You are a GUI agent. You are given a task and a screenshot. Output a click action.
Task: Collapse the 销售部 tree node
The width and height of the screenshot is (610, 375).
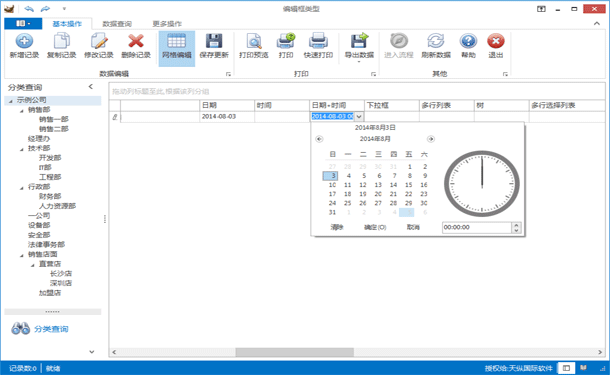coord(22,111)
